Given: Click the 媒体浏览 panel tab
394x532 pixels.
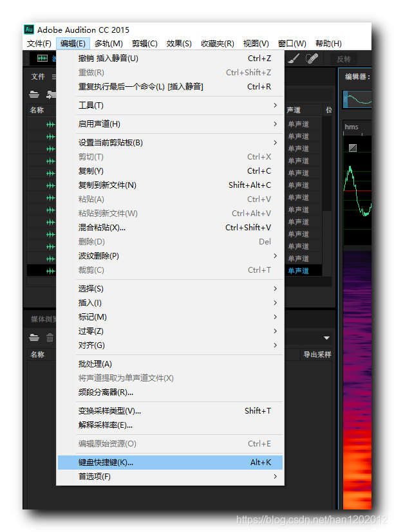Looking at the screenshot, I should click(44, 319).
